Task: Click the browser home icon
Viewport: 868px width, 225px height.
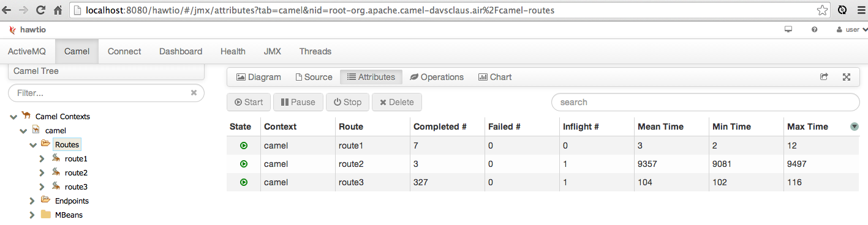Action: tap(58, 10)
